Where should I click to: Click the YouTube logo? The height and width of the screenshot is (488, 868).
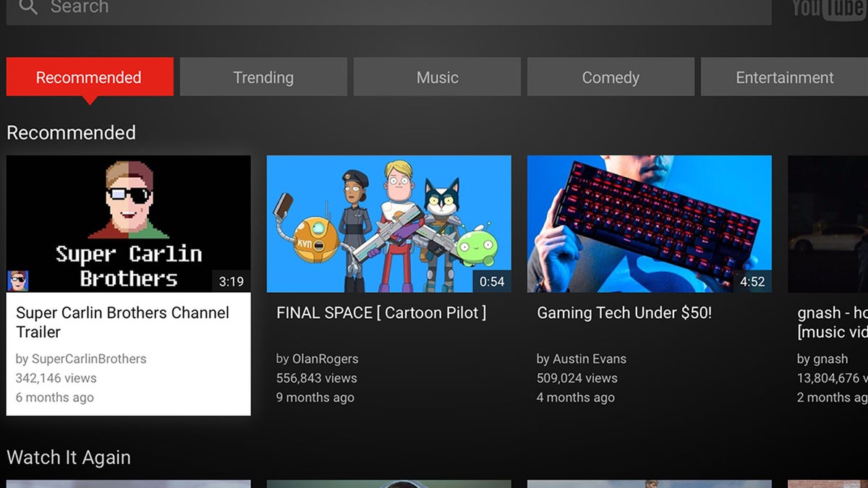pos(830,9)
